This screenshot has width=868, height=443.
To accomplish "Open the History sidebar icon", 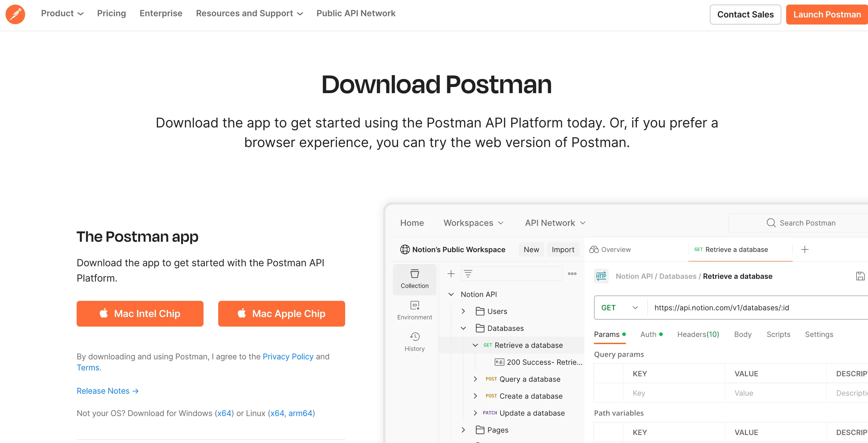I will (x=414, y=342).
